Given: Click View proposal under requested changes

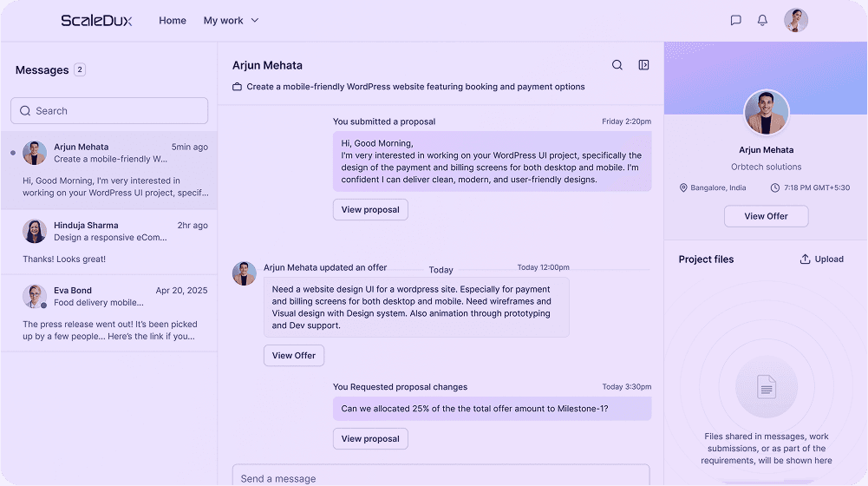Looking at the screenshot, I should click(370, 438).
